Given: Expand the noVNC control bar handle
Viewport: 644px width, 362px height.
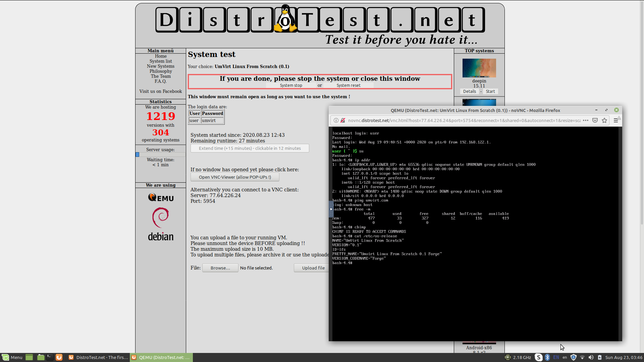Looking at the screenshot, I should pos(331,209).
